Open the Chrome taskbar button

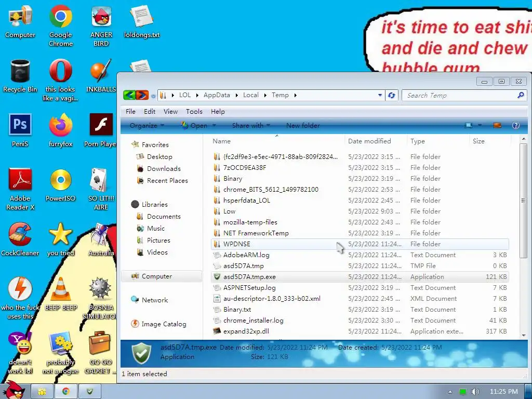(x=66, y=392)
